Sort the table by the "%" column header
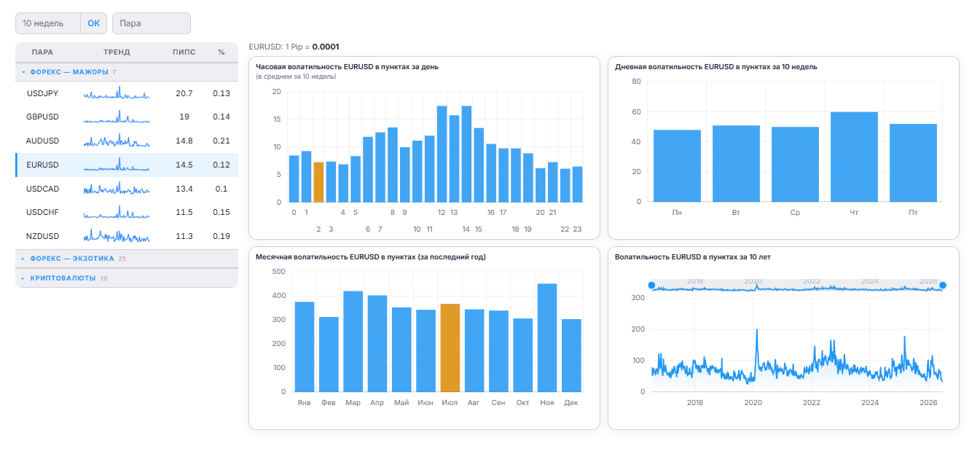Image resolution: width=980 pixels, height=459 pixels. click(x=222, y=52)
